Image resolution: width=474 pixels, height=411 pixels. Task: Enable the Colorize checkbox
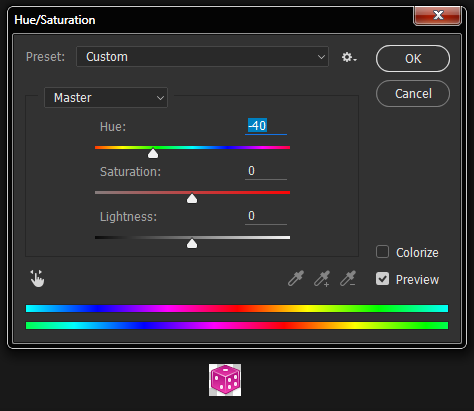click(382, 252)
